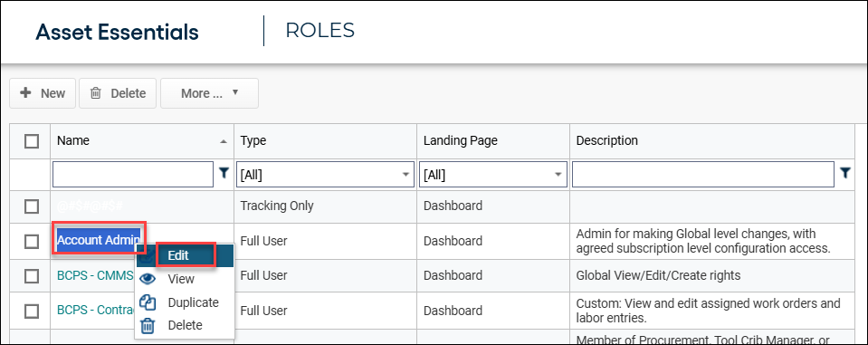
Task: Click the trash icon on toolbar Delete button
Action: 96,93
